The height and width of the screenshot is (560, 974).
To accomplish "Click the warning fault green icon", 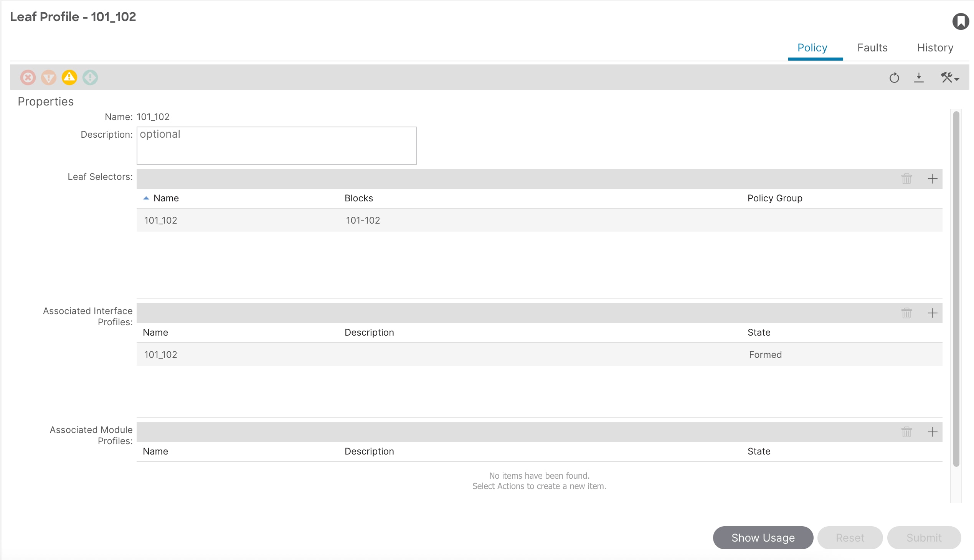I will tap(90, 77).
